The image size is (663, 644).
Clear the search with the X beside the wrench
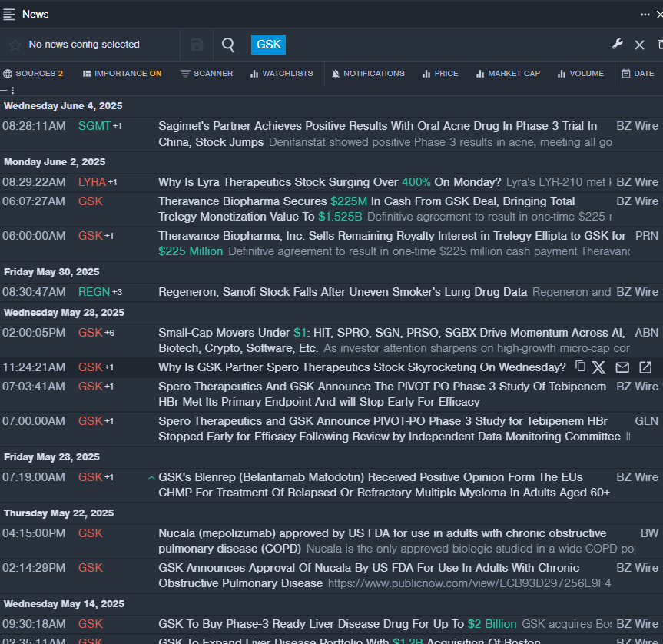click(639, 45)
